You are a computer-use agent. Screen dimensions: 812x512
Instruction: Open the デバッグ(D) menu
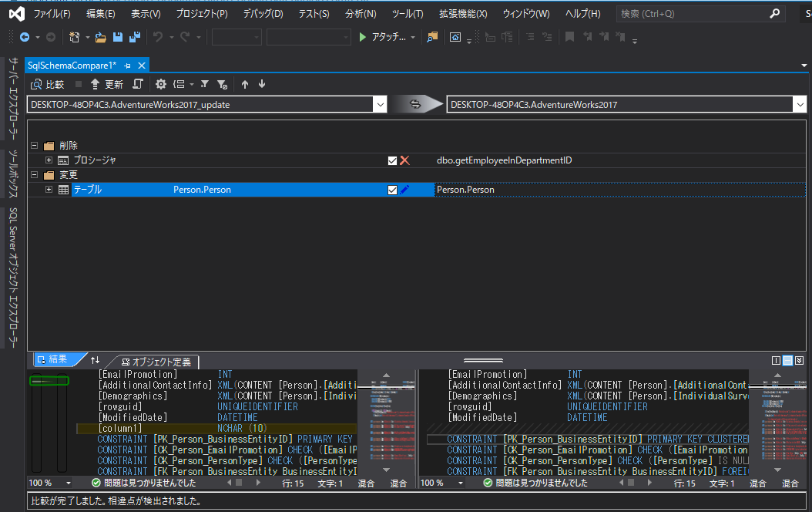[263, 14]
